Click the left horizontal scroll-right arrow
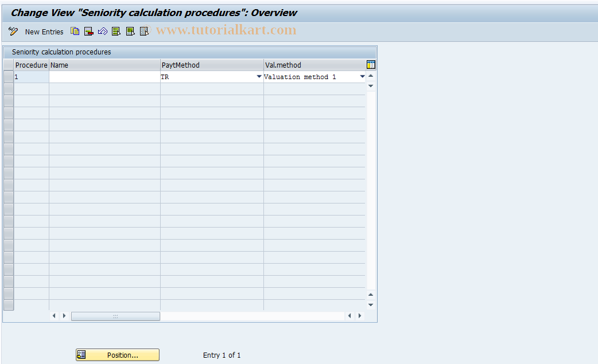 (x=64, y=316)
